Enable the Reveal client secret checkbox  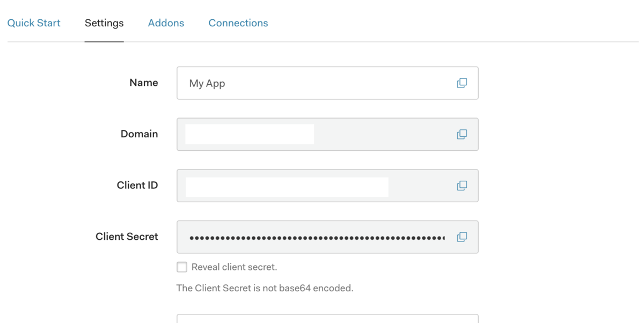[182, 267]
